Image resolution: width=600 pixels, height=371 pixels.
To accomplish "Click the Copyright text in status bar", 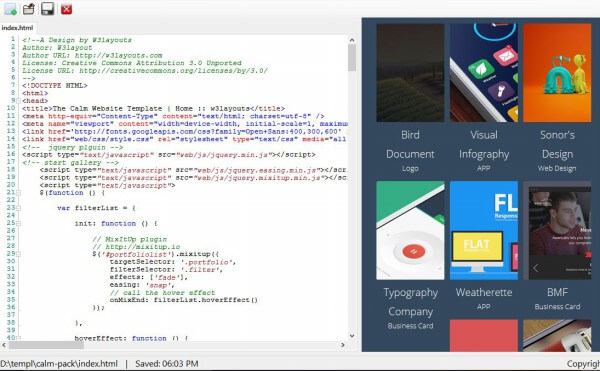I will [x=583, y=364].
